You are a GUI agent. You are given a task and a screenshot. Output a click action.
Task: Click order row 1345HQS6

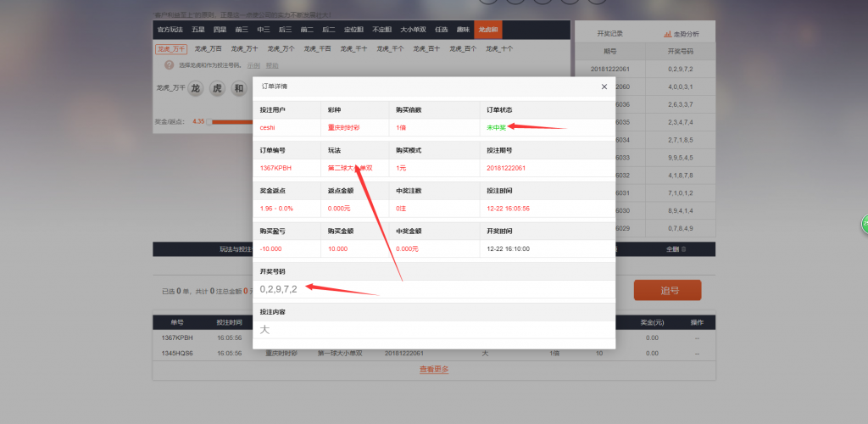coord(176,353)
